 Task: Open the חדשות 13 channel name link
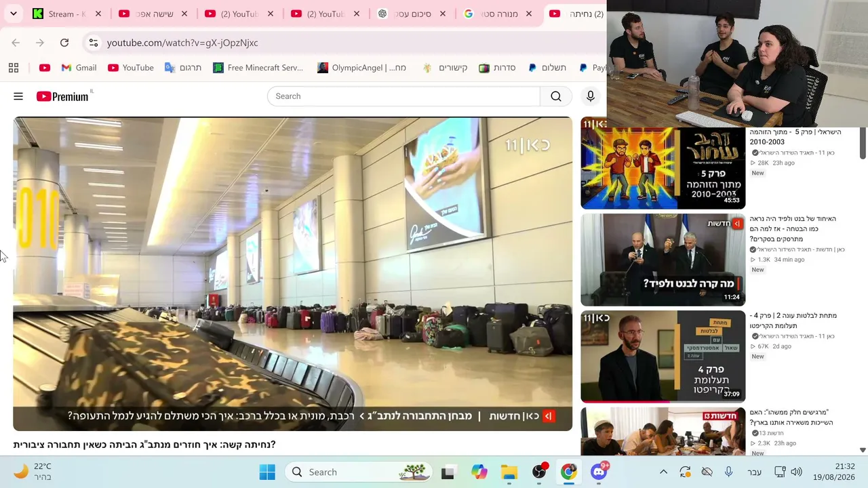(x=771, y=433)
